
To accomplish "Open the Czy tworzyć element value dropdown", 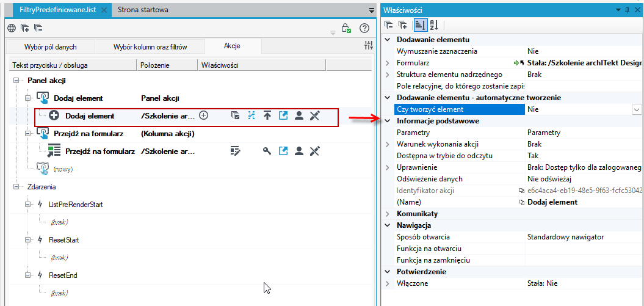I will 637,109.
